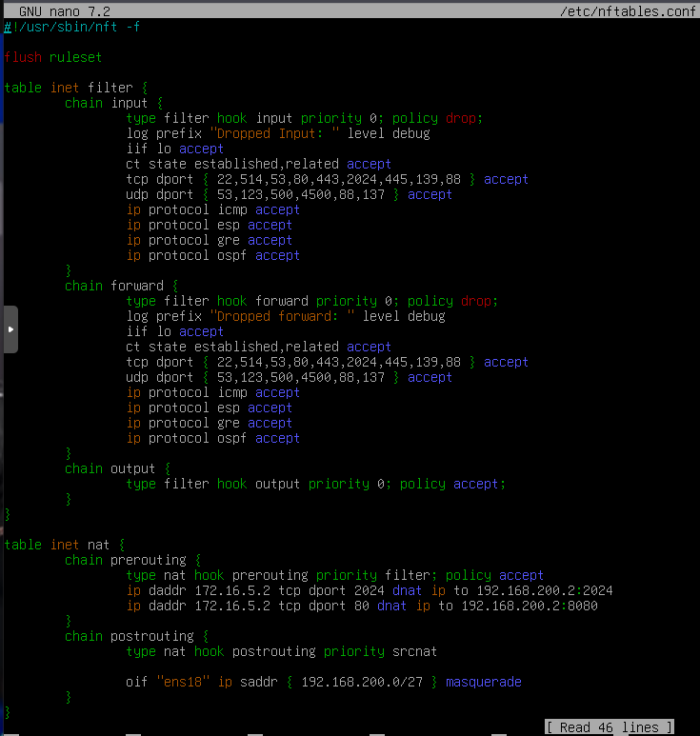Click the "chain output" line
700x736 pixels.
pos(113,468)
